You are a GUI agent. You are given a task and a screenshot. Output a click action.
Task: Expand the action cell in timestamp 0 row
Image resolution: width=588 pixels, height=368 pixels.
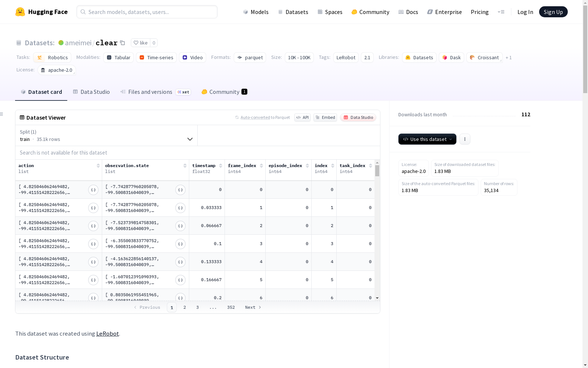pyautogui.click(x=93, y=190)
